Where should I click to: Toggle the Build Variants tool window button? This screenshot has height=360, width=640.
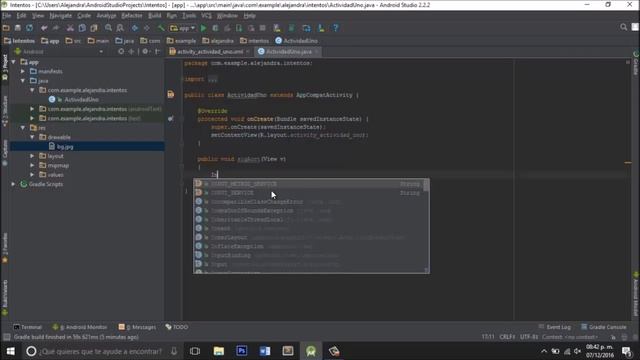click(x=4, y=298)
